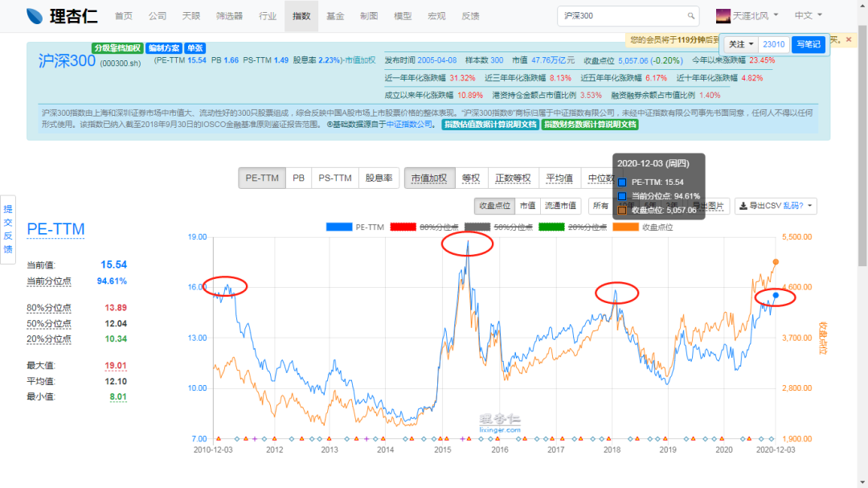
Task: Click the 最大值 value 19.01
Action: tap(116, 366)
